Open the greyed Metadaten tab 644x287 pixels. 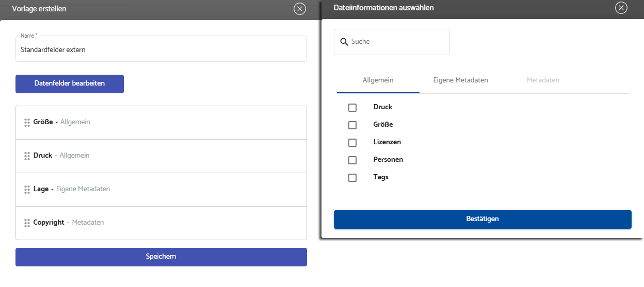pyautogui.click(x=543, y=80)
